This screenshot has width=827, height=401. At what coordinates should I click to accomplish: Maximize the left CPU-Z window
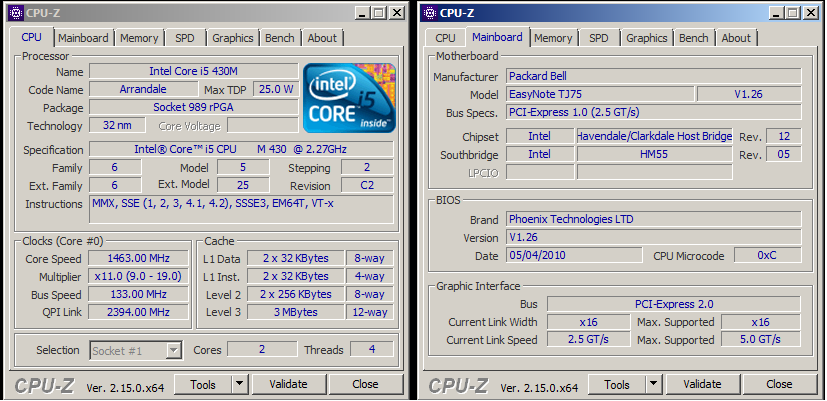(x=379, y=13)
